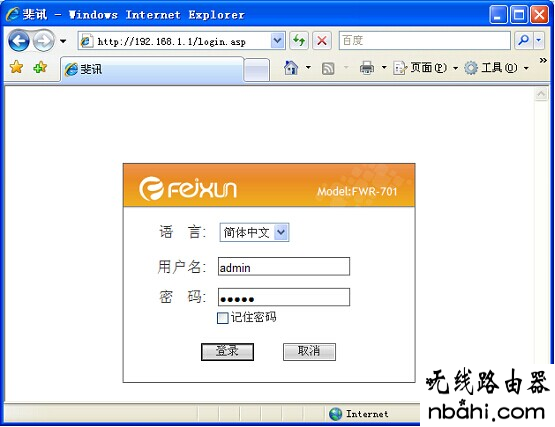Click the Home page icon
The height and width of the screenshot is (427, 555).
tap(291, 67)
